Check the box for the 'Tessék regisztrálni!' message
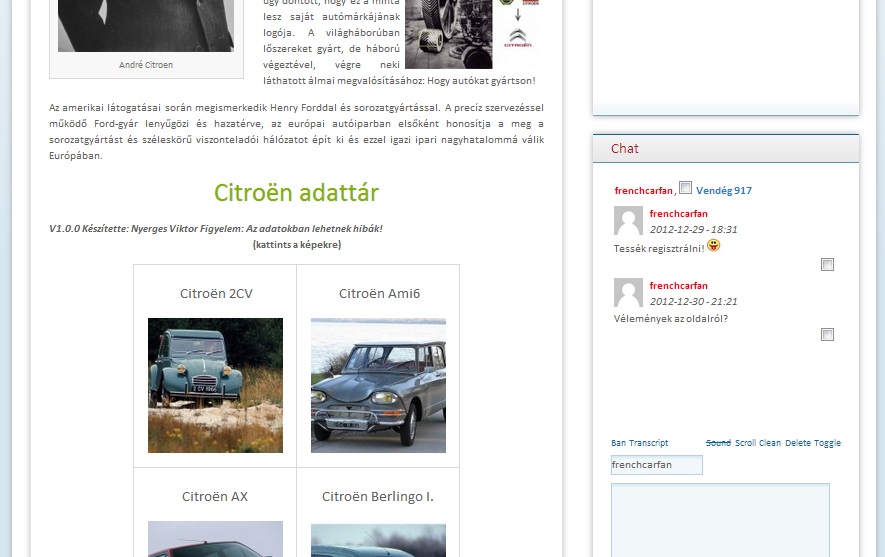This screenshot has height=557, width=885. pyautogui.click(x=827, y=265)
